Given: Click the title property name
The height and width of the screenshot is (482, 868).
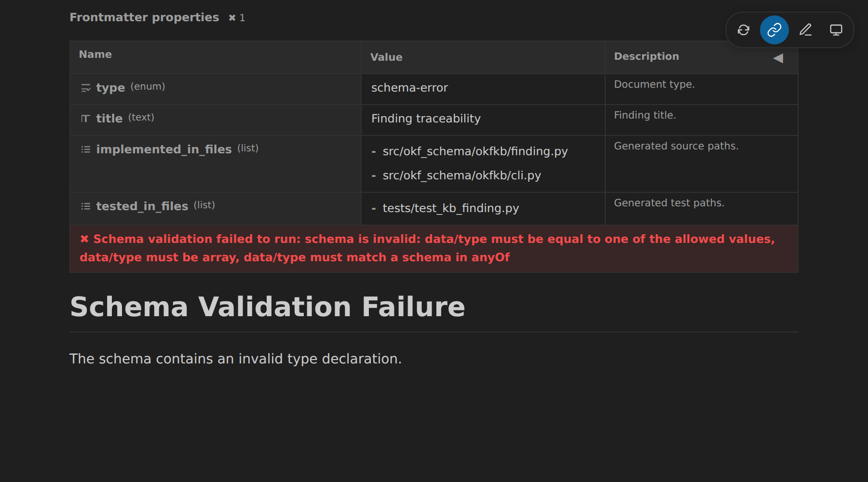Looking at the screenshot, I should [x=109, y=119].
